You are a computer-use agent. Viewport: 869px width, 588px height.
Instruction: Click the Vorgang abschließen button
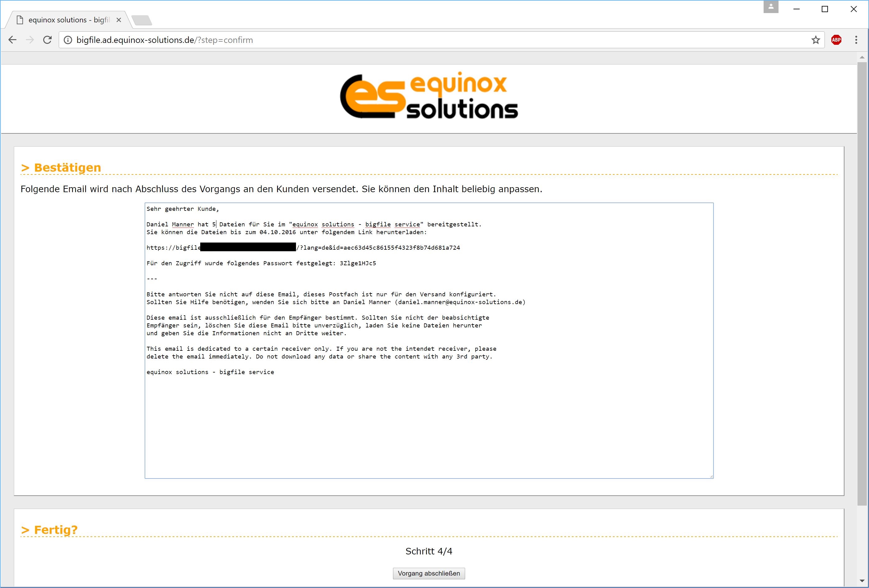click(x=429, y=573)
